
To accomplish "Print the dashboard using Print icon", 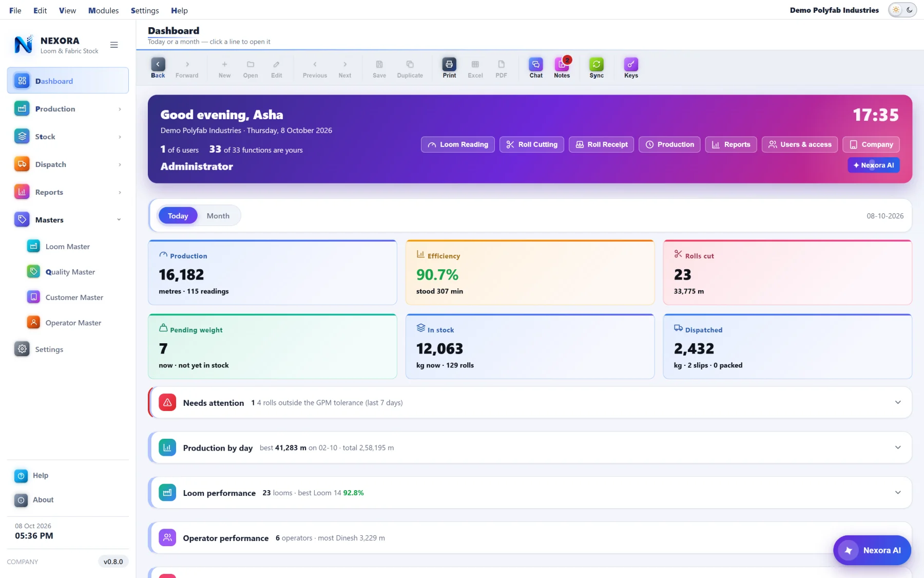I will pyautogui.click(x=449, y=67).
